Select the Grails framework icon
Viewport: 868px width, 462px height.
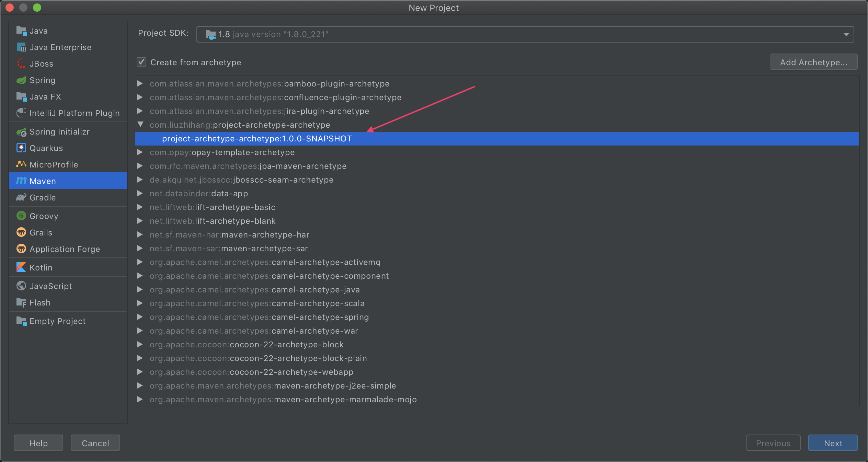click(x=22, y=232)
